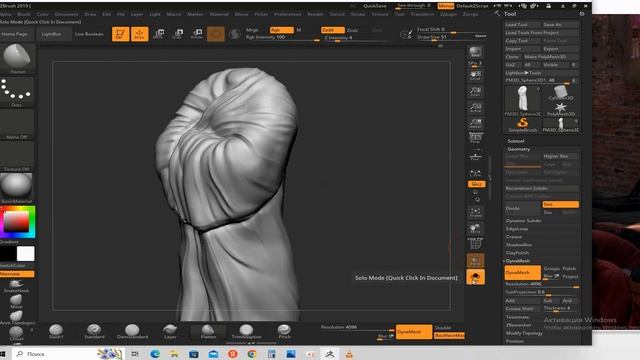Expand the Modify Topology subsection
This screenshot has height=360, width=640.
(524, 333)
